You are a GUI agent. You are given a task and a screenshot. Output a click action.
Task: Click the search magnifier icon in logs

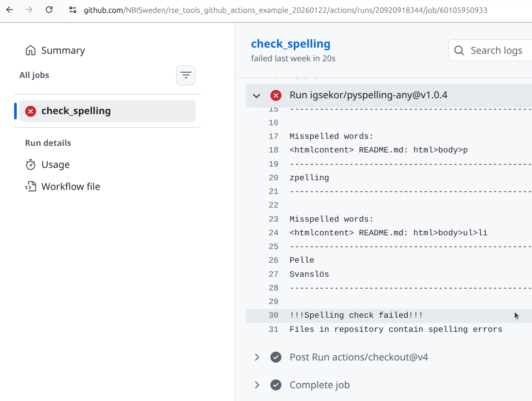(x=459, y=51)
